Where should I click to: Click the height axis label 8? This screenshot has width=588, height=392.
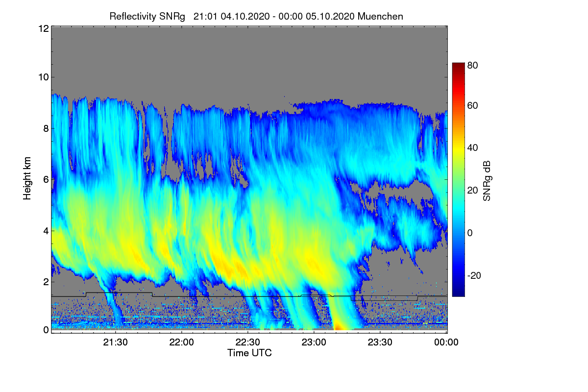click(x=46, y=128)
